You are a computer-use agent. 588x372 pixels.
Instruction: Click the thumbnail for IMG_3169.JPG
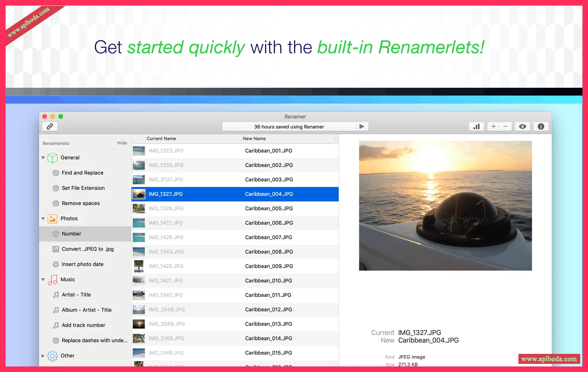click(x=139, y=338)
